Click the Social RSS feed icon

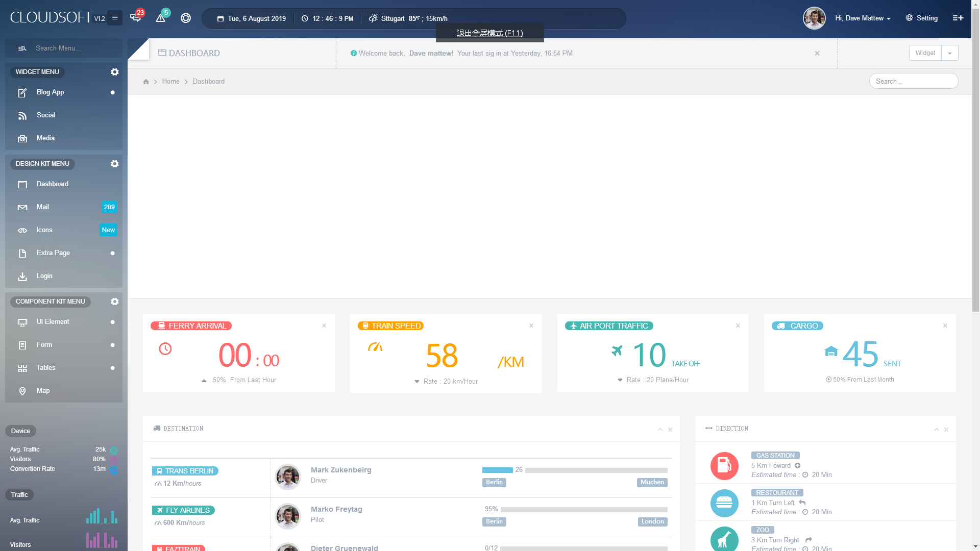point(22,116)
